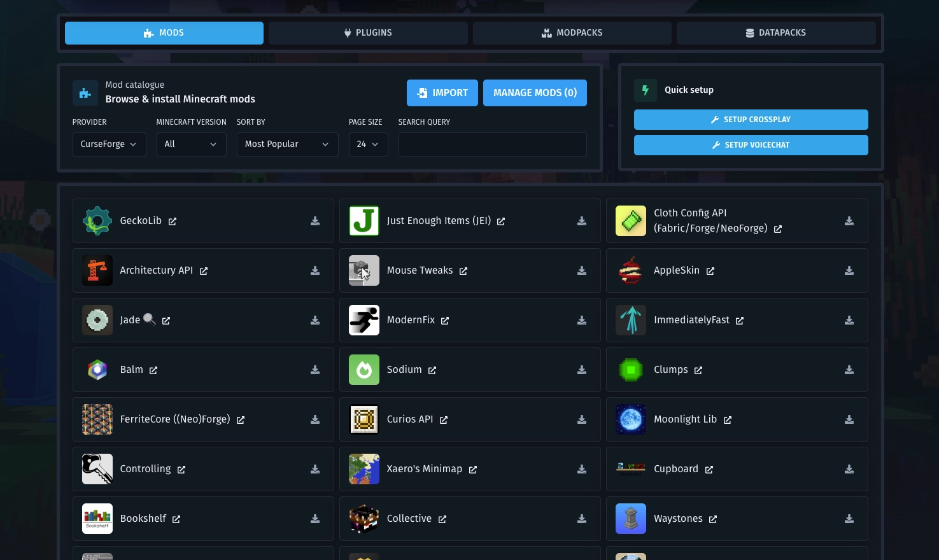Select the Datapacks tab
Viewport: 939px width, 560px height.
pyautogui.click(x=776, y=33)
